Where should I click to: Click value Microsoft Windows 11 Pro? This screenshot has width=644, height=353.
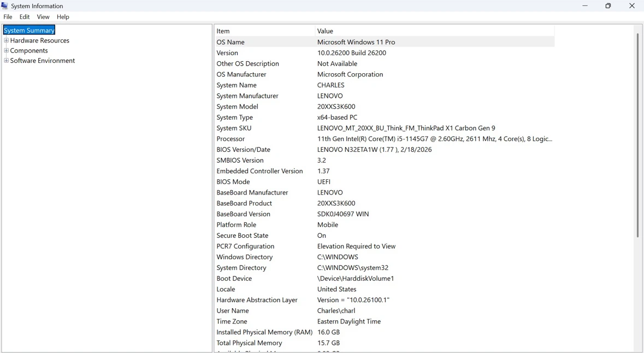pyautogui.click(x=356, y=42)
